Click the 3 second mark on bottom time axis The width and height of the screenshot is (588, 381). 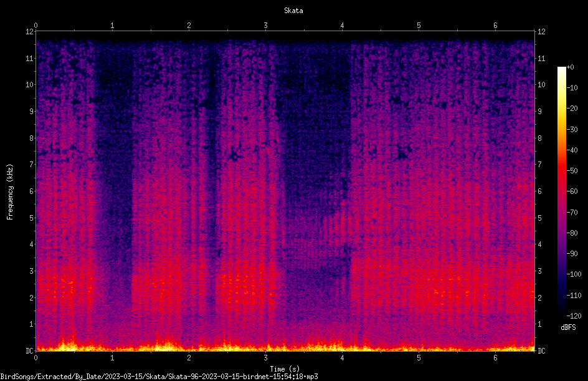[265, 358]
